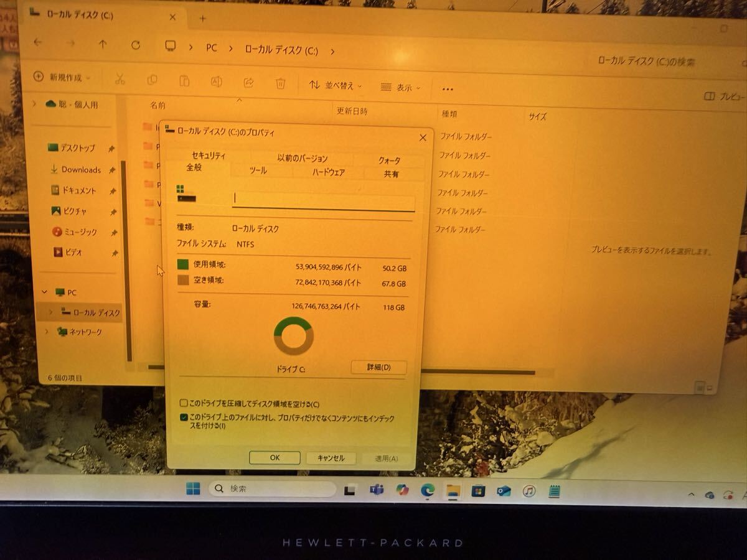The image size is (747, 560).
Task: Uncheck the file content indexing checkbox
Action: (184, 418)
